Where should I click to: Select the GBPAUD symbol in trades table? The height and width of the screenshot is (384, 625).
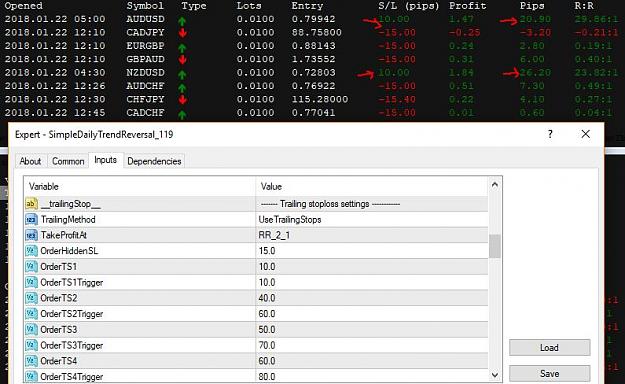tap(145, 59)
